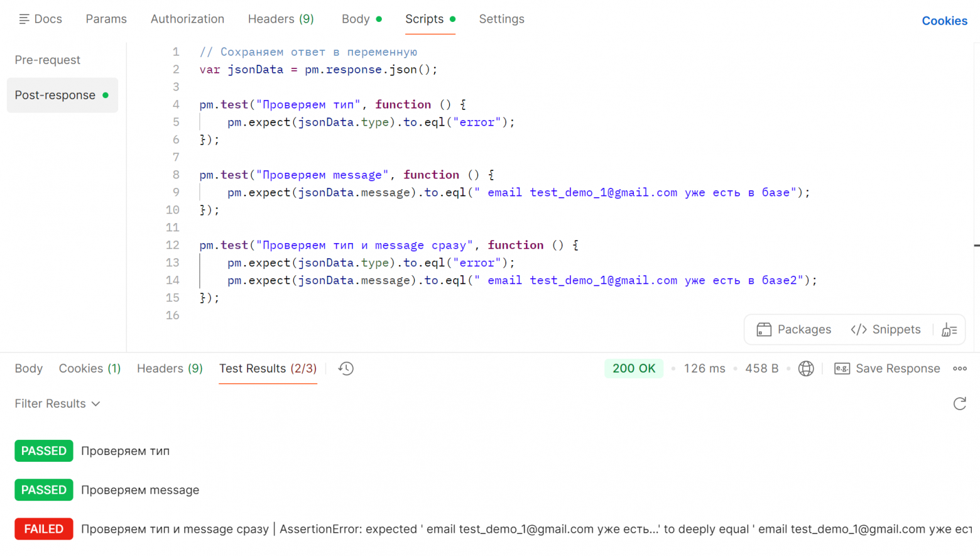The height and width of the screenshot is (556, 980).
Task: View the response Cookies (1) tab
Action: [89, 369]
